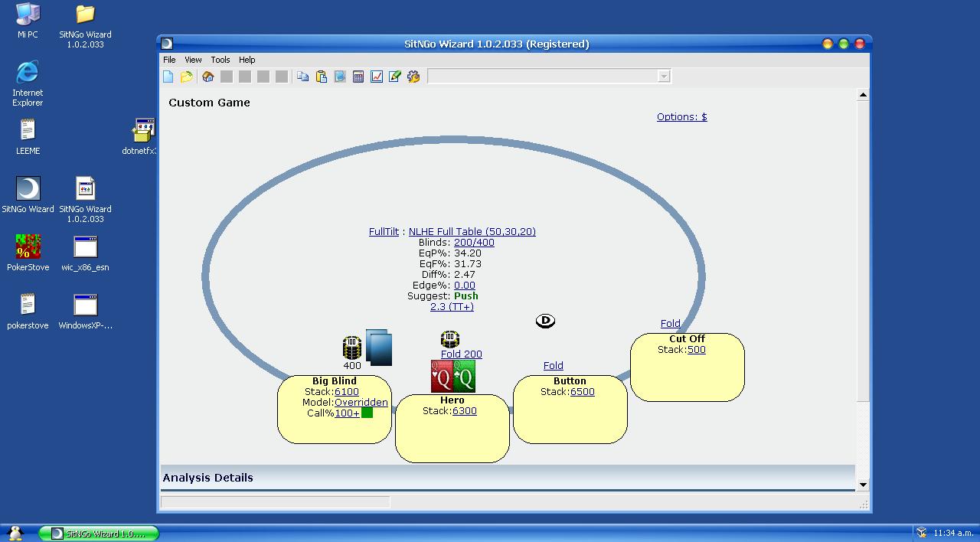Open the Tools menu
This screenshot has height=542, width=980.
click(220, 60)
